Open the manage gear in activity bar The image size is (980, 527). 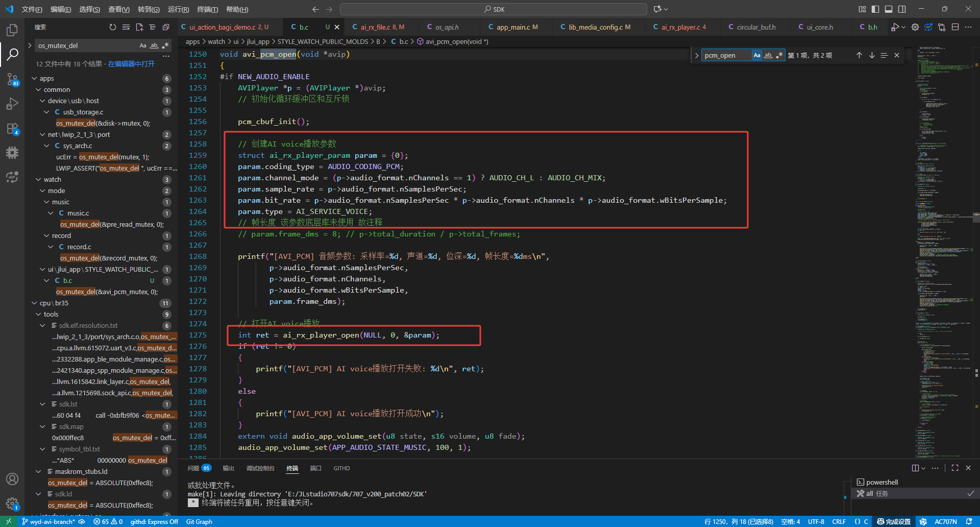point(12,504)
